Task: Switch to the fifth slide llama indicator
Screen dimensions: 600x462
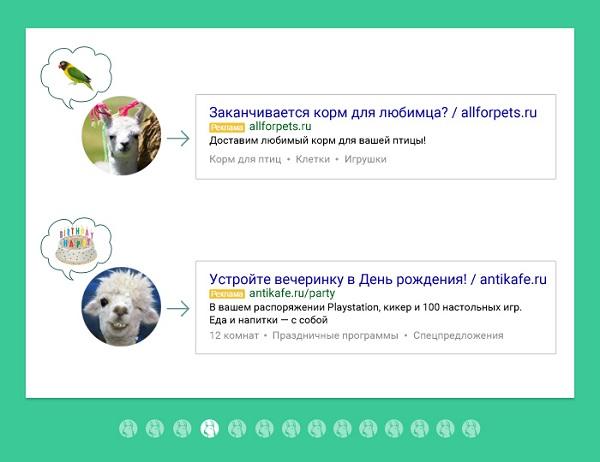Action: click(237, 428)
